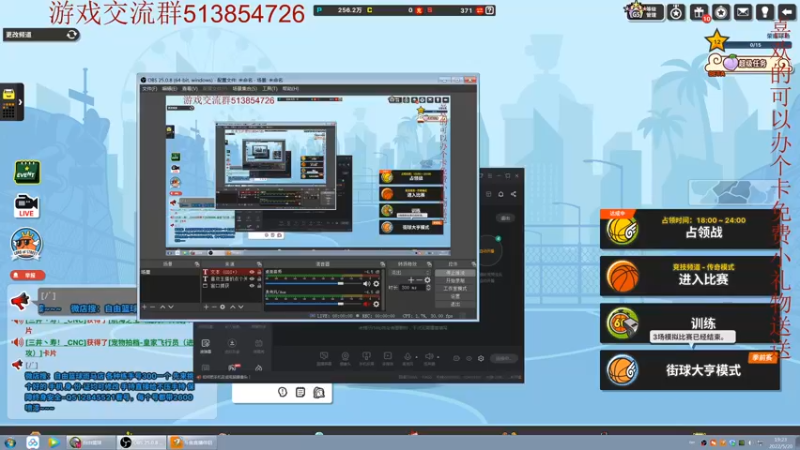The image size is (800, 450).
Task: Open the View menu in OBS
Action: click(x=190, y=89)
